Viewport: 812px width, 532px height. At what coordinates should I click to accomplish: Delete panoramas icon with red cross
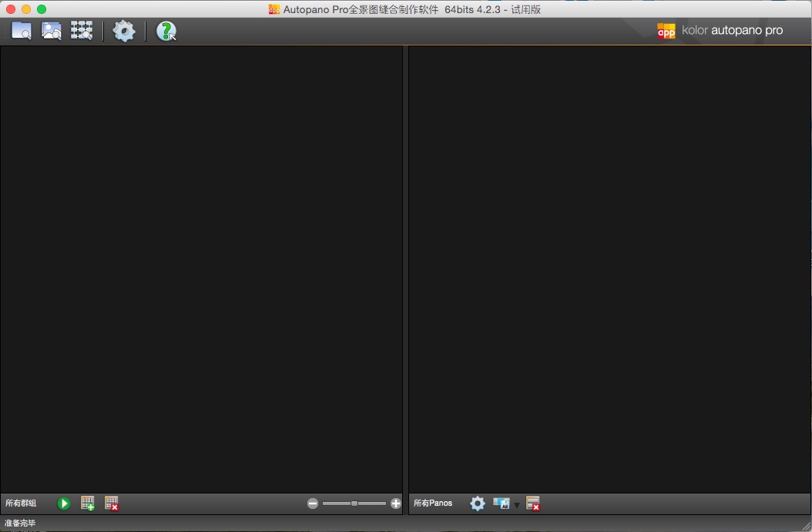tap(533, 503)
